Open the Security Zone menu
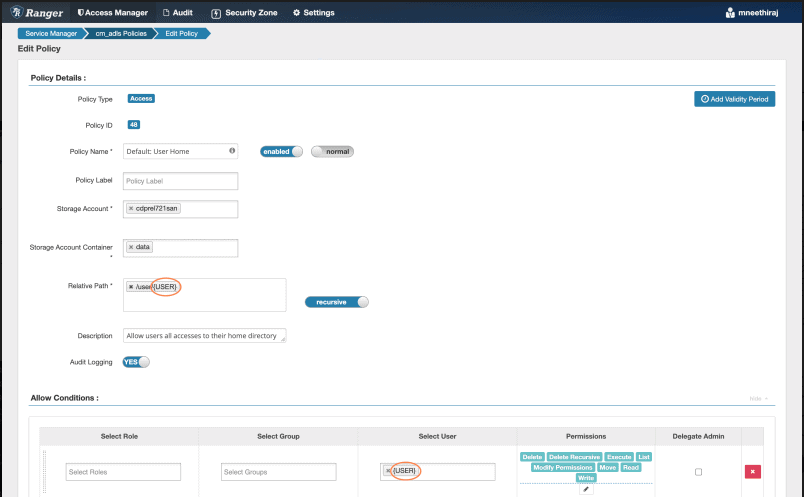The height and width of the screenshot is (497, 804). click(x=244, y=12)
